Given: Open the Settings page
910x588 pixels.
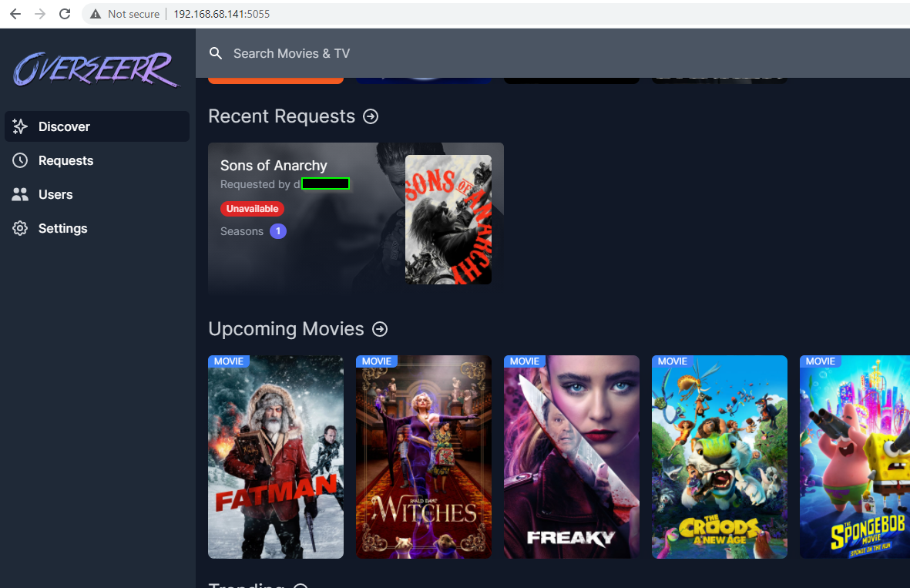Looking at the screenshot, I should (97, 229).
